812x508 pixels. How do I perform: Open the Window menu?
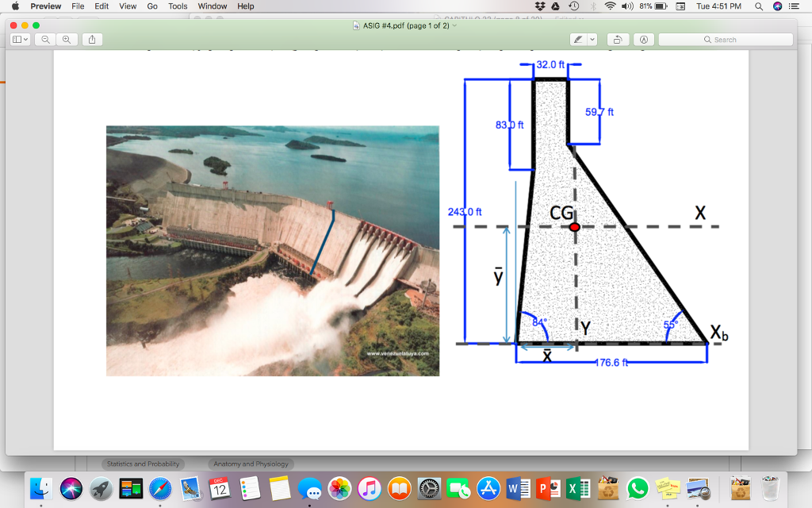[x=212, y=6]
